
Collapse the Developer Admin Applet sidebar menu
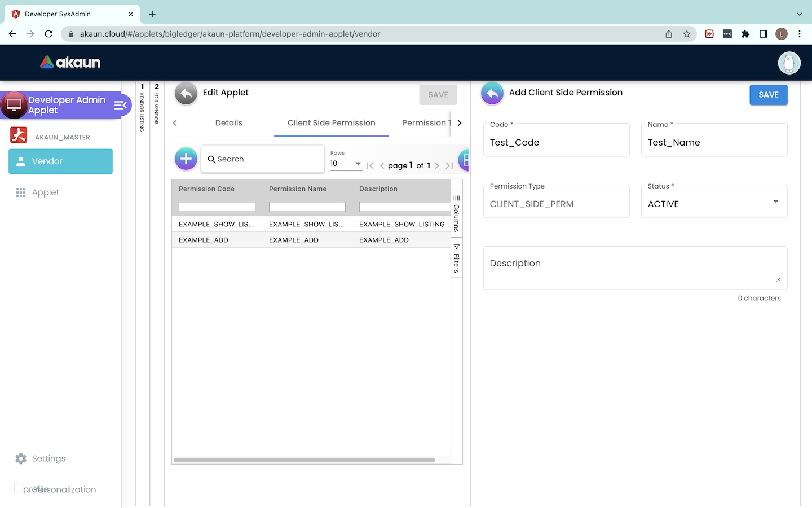click(x=120, y=105)
